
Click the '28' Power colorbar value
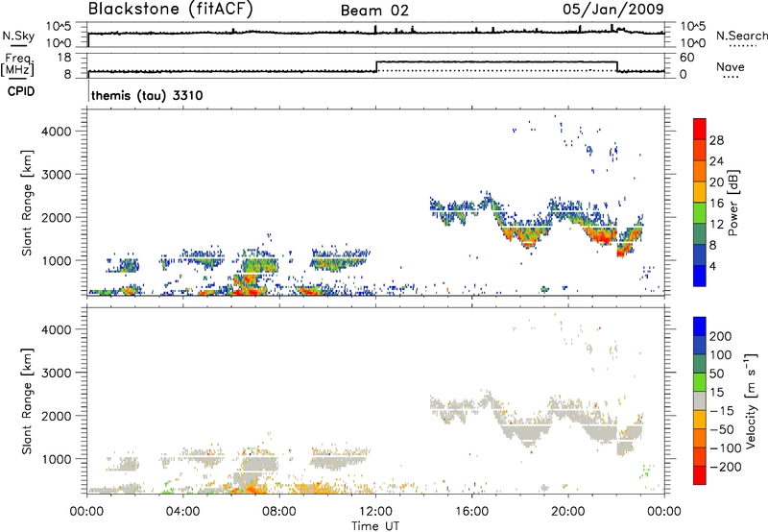[x=716, y=140]
